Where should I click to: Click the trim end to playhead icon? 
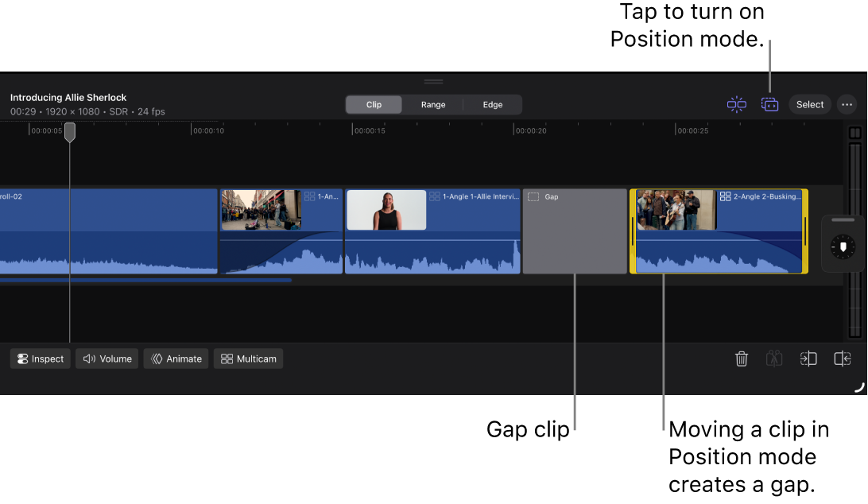842,359
